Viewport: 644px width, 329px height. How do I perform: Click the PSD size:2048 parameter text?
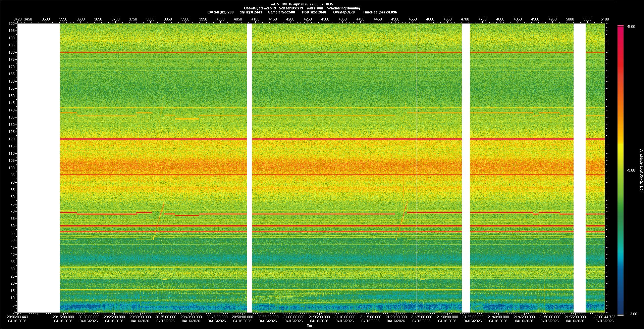314,12
